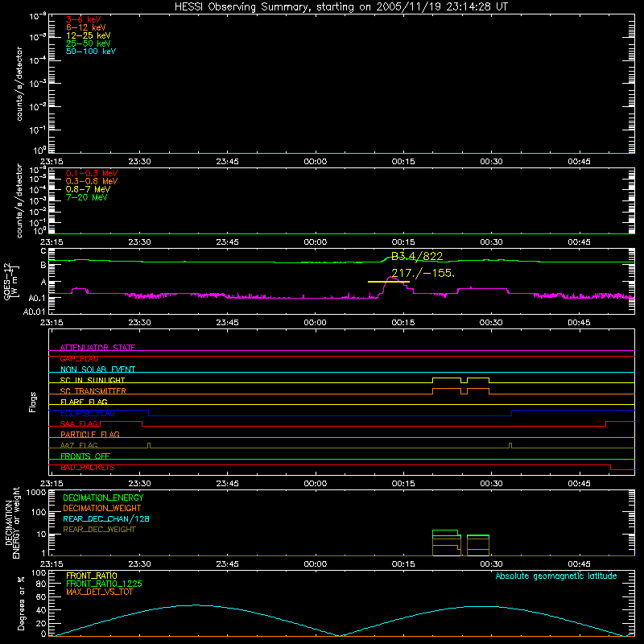Select the REAR_DEC_CHAN/128 legend label
Viewport: 644px width, 644px height.
click(x=106, y=518)
